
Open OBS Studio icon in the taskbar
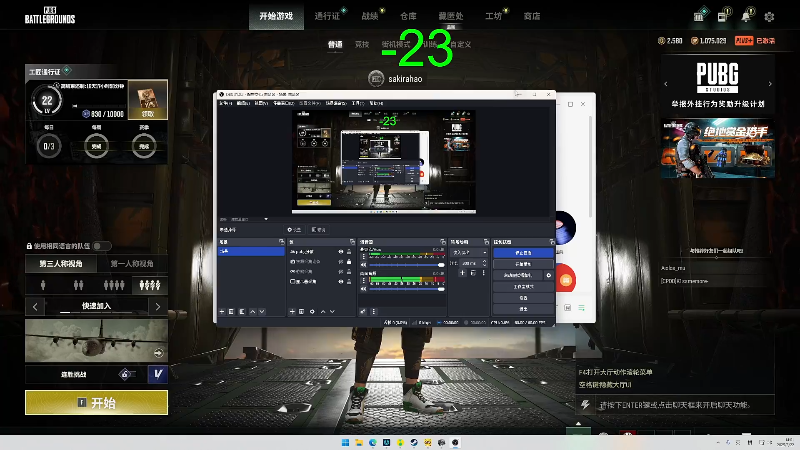455,442
